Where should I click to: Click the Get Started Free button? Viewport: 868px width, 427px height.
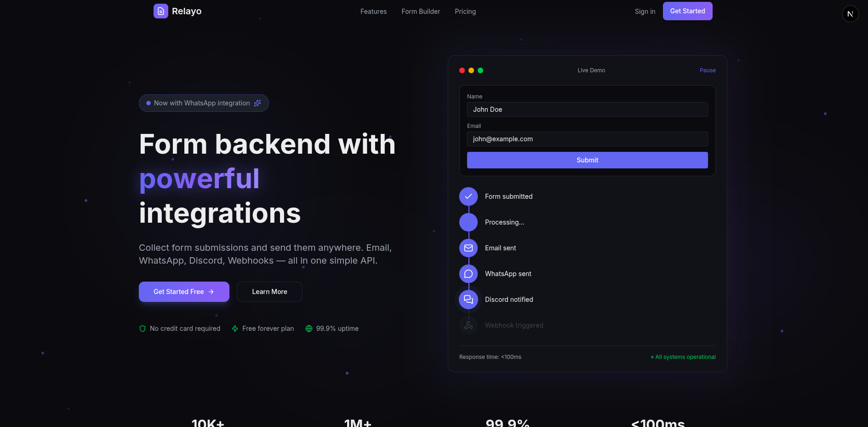coord(184,292)
